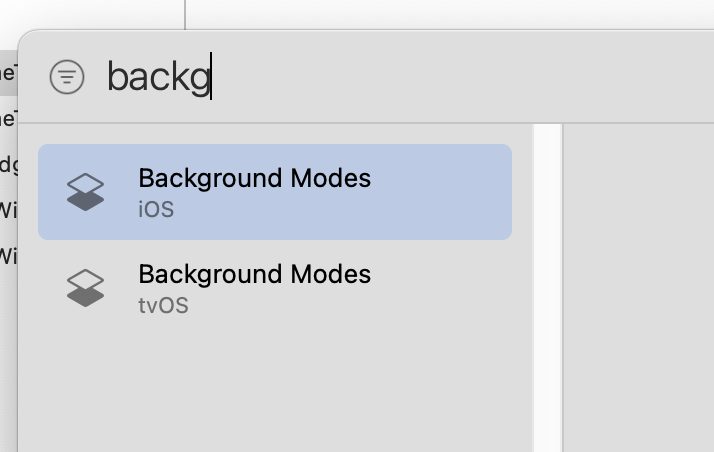Viewport: 714px width, 452px height.
Task: Click the editor area above the capability popup
Action: click(x=449, y=14)
